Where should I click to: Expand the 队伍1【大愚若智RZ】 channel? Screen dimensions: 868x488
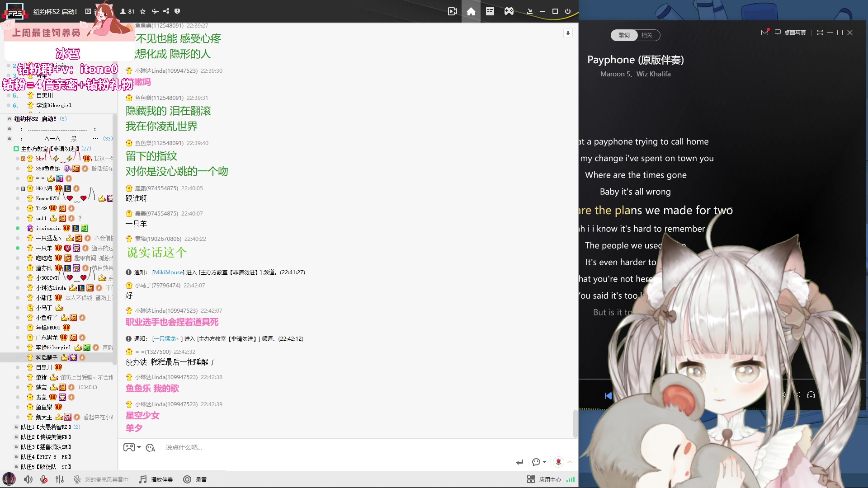(45, 427)
